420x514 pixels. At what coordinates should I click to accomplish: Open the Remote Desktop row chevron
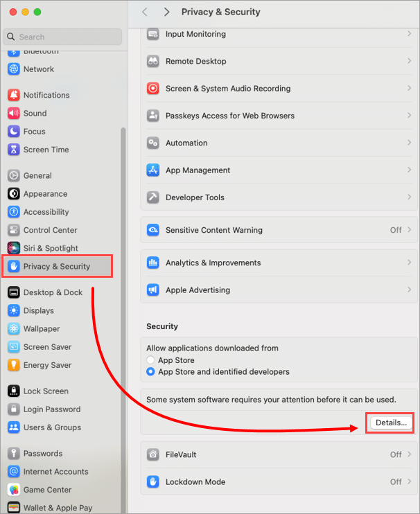click(x=409, y=61)
